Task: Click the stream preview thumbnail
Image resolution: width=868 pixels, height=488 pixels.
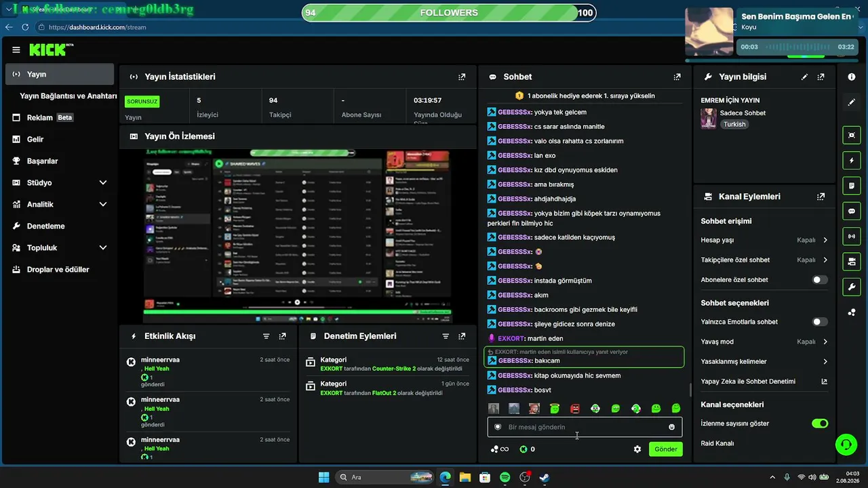Action: tap(298, 236)
